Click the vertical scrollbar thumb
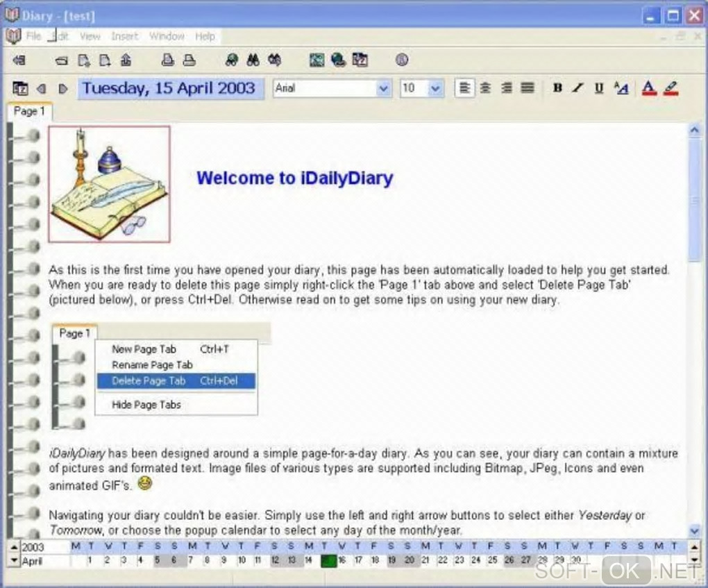The width and height of the screenshot is (708, 588). tap(694, 199)
